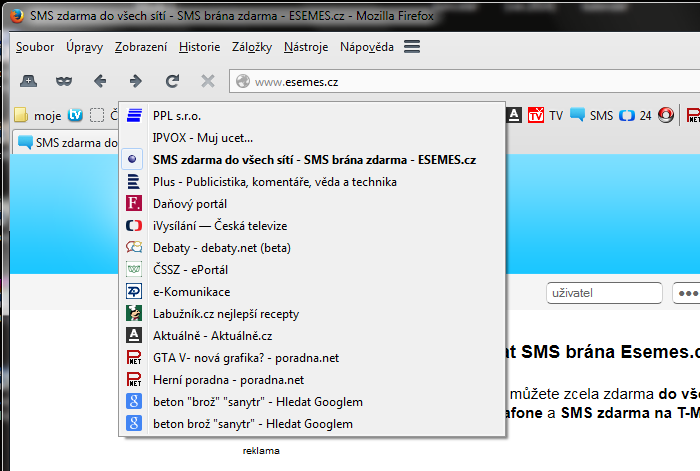Open the Nástroje menu

tap(306, 47)
